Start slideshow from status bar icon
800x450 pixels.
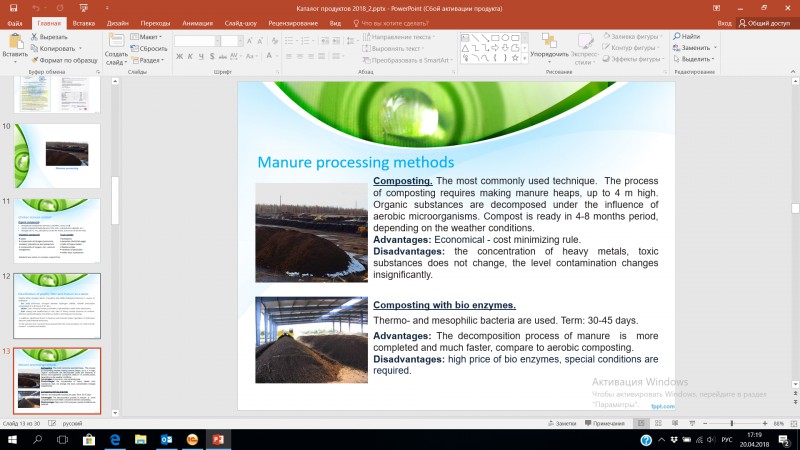692,423
